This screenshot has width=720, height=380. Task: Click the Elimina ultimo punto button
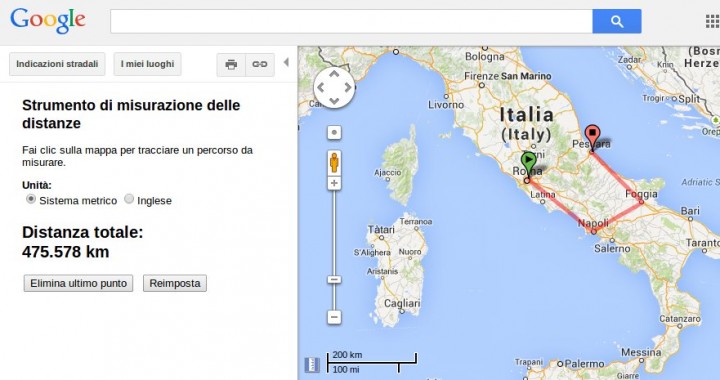[x=79, y=283]
